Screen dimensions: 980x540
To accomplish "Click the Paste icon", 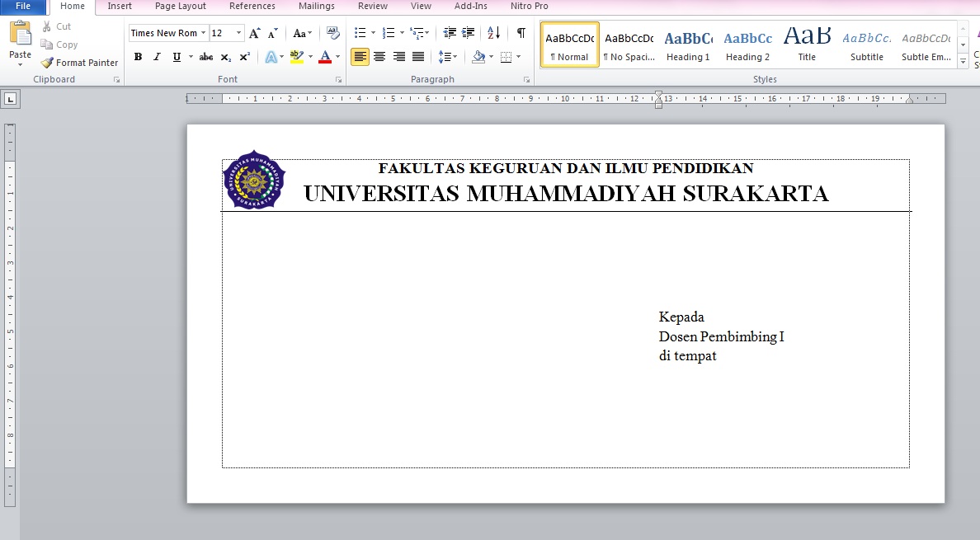I will pos(20,36).
